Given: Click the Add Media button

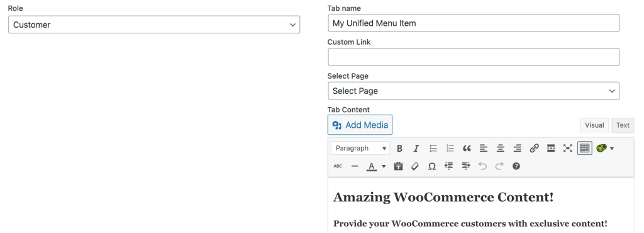Looking at the screenshot, I should tap(360, 125).
